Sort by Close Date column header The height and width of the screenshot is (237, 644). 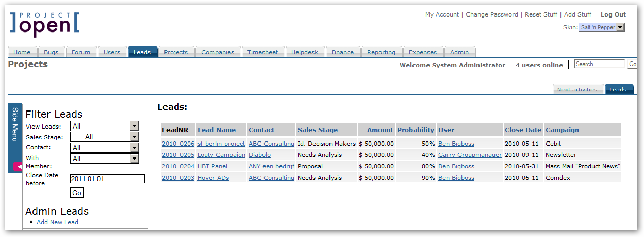click(523, 130)
